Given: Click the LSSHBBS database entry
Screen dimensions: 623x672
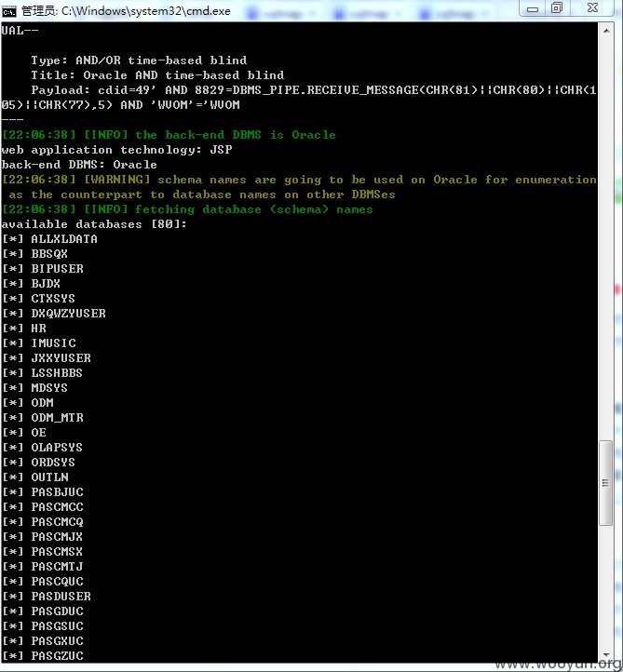Looking at the screenshot, I should (x=42, y=373).
